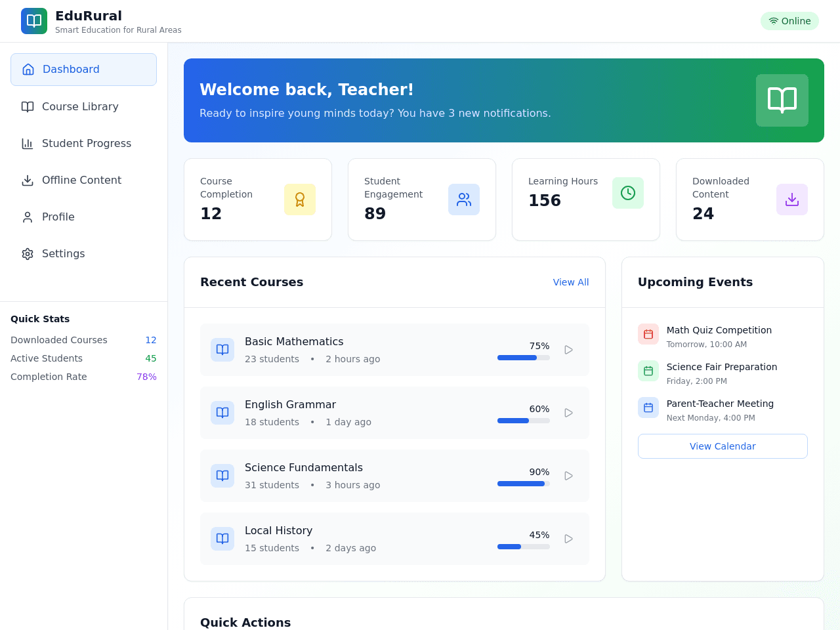Click the clock icon on Learning Hours card
Screen dimensions: 840x630
pyautogui.click(x=628, y=193)
